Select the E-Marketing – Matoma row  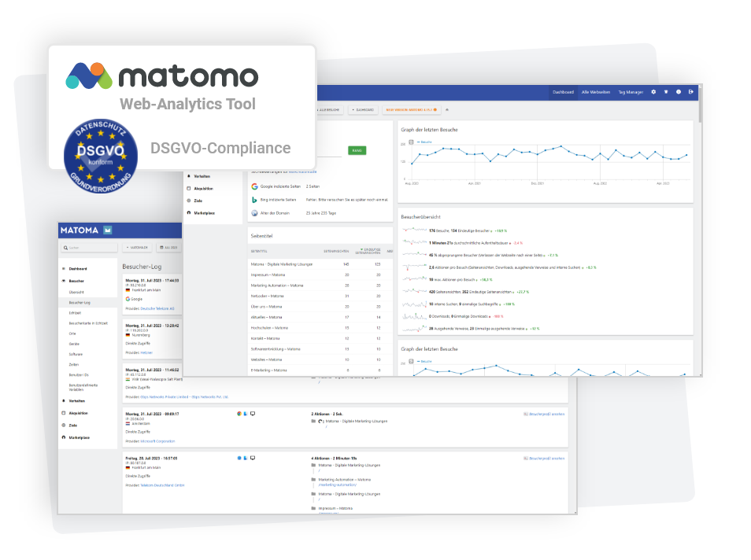(320, 370)
